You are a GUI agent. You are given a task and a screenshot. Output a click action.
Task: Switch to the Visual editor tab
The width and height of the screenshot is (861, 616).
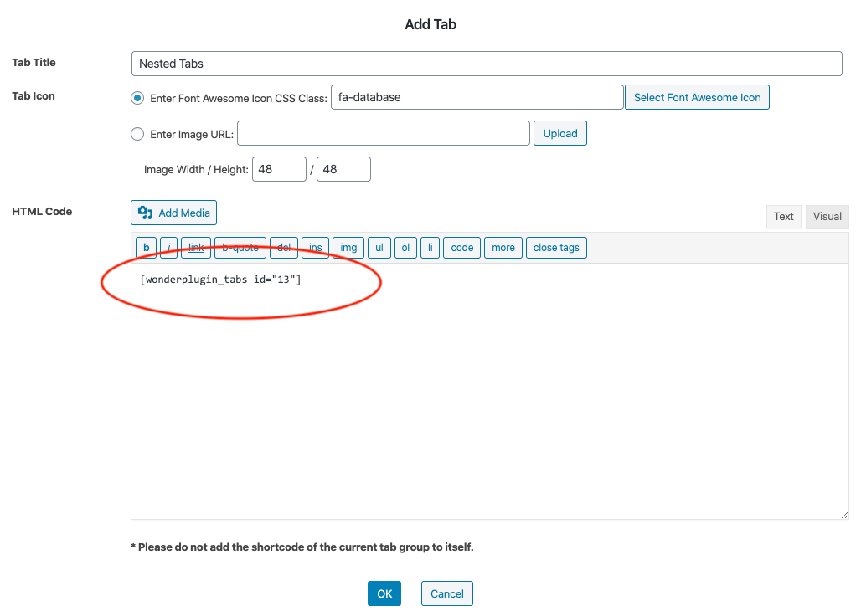(x=827, y=217)
